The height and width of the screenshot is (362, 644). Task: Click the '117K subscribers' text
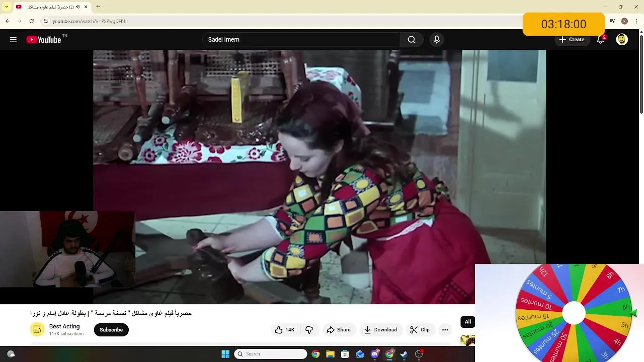click(66, 334)
